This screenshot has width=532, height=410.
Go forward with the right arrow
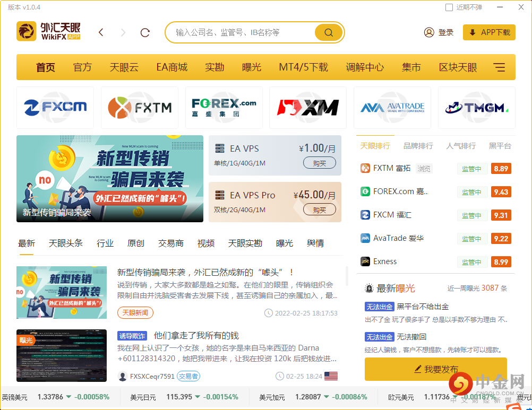123,32
